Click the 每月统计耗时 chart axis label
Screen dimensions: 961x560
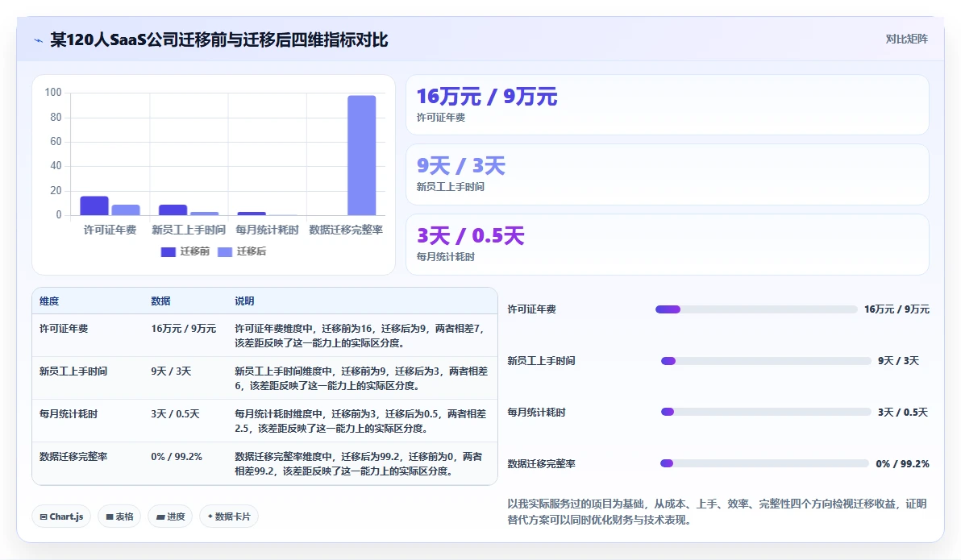[267, 230]
